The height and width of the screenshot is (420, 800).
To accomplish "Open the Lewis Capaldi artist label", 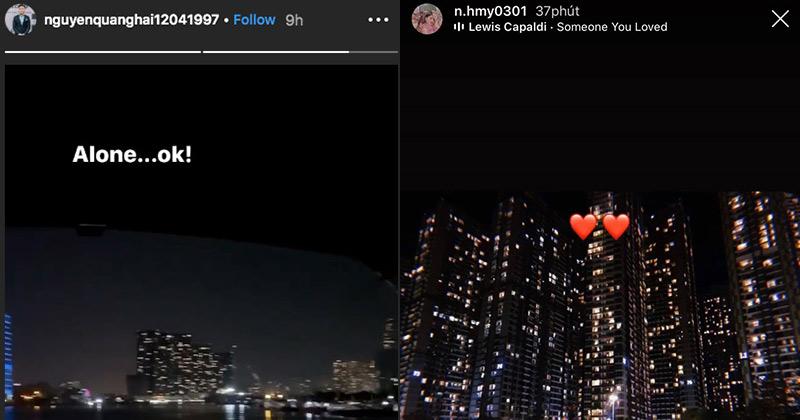I will [x=507, y=27].
